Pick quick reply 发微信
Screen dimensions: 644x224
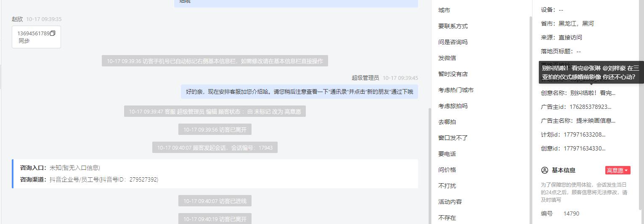[x=447, y=58]
